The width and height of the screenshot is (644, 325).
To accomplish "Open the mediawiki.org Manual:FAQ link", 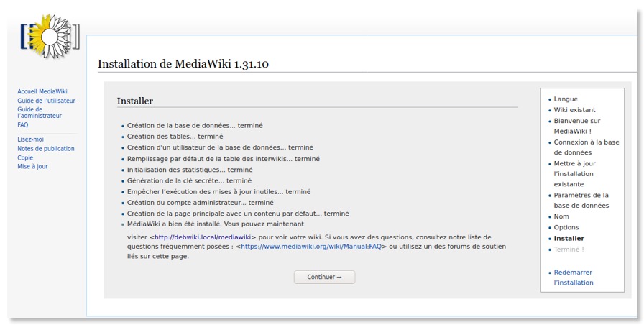I will coord(311,247).
